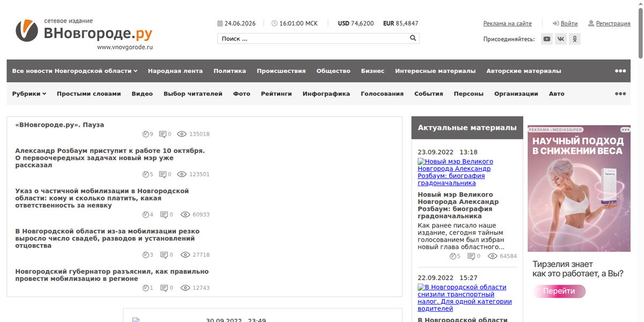Click the Реклама на сайте link
Viewport: 644px width, 322px height.
(508, 24)
